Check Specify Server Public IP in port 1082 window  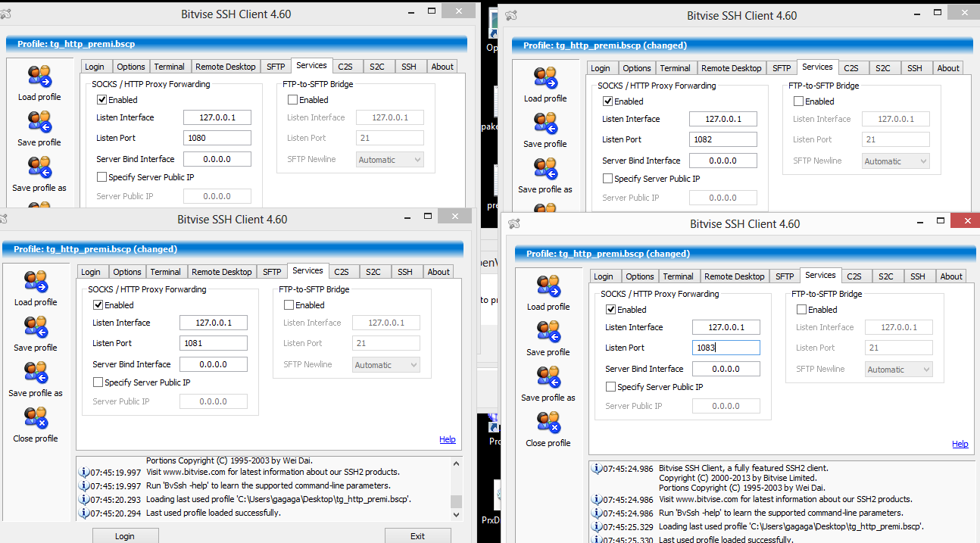(607, 179)
